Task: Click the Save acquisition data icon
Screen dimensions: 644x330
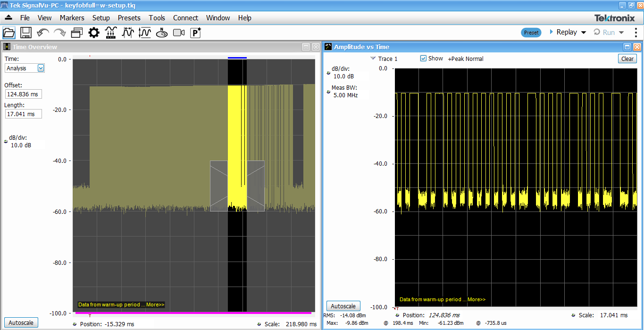Action: [25, 32]
